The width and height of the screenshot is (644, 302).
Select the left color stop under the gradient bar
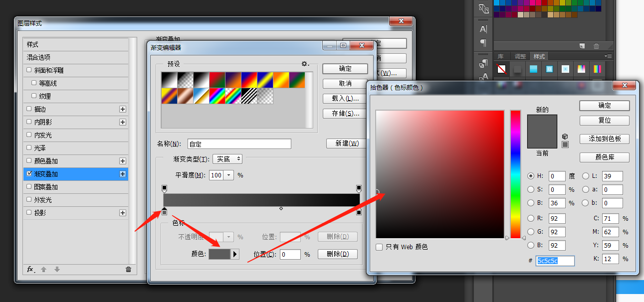point(164,212)
